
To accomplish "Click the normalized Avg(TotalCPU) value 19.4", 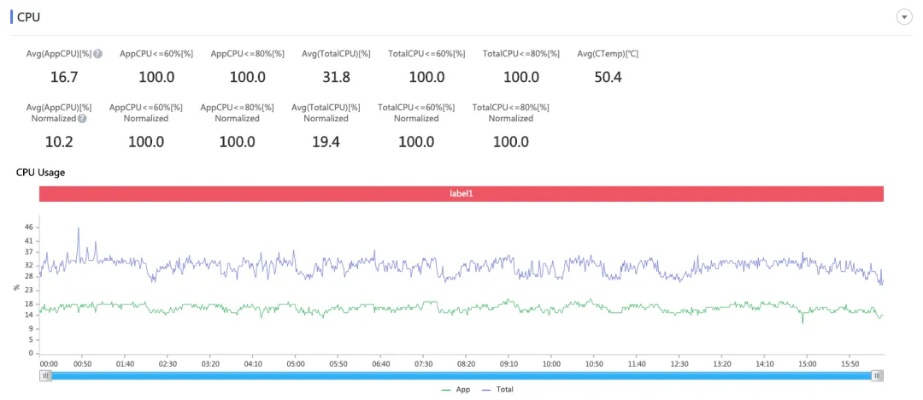I will pos(326,142).
